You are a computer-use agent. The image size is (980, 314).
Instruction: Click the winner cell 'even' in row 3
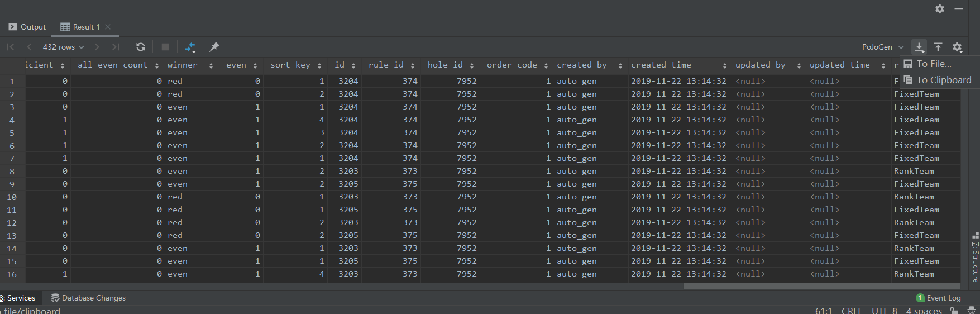(x=192, y=107)
